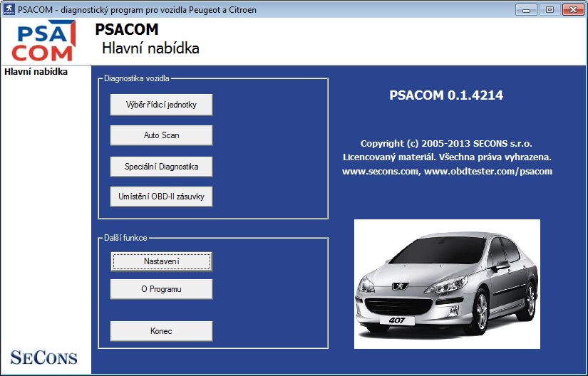588x376 pixels.
Task: Show Umístění OBD-II zásuvky
Action: (161, 197)
